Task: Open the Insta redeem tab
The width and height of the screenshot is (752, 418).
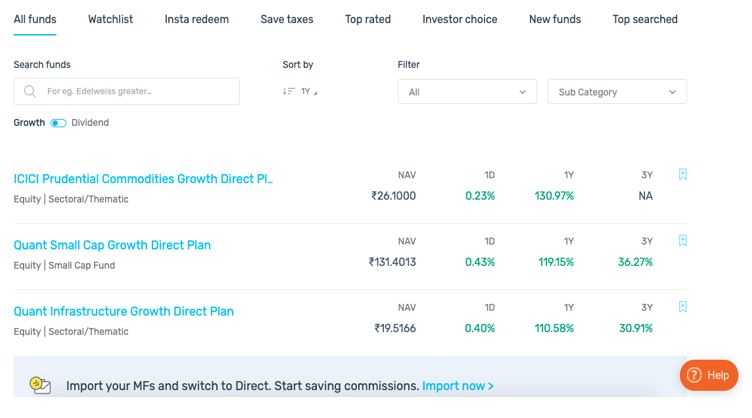Action: pos(196,19)
